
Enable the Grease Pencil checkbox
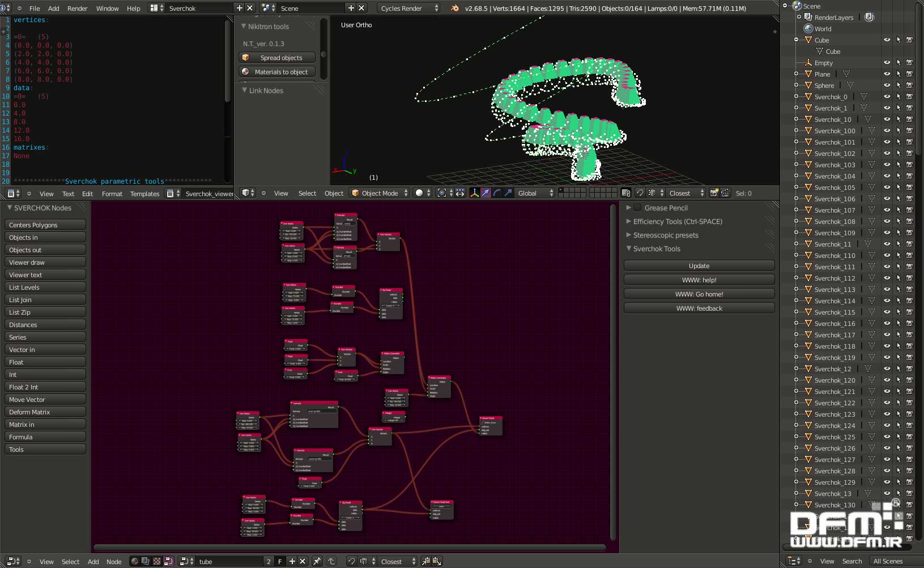(637, 207)
